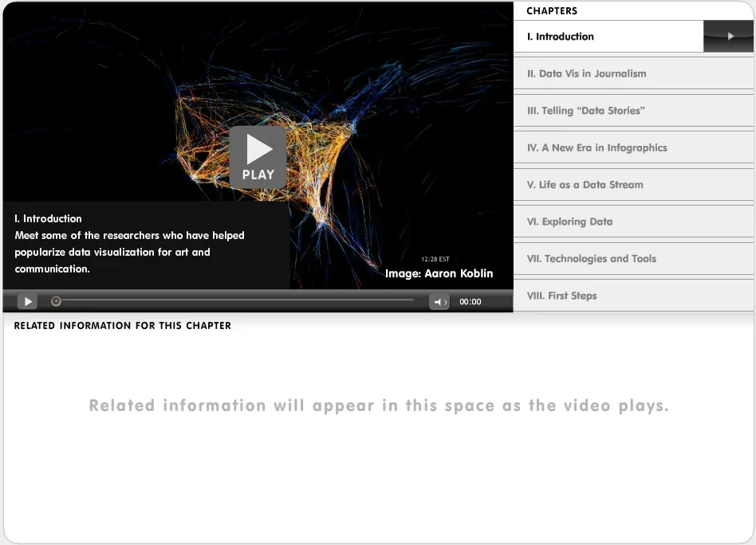The image size is (756, 545).
Task: Click the "Related information will appear" placeholder text
Action: click(x=379, y=406)
